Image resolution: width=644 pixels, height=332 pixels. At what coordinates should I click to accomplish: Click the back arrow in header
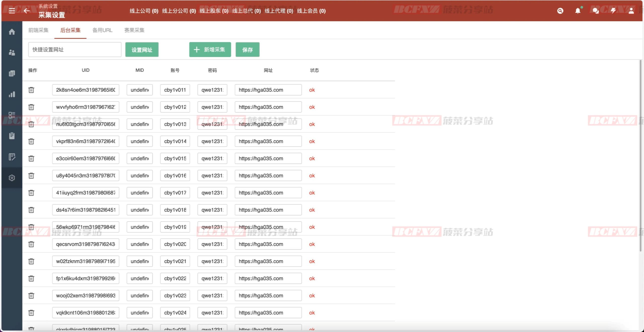27,11
